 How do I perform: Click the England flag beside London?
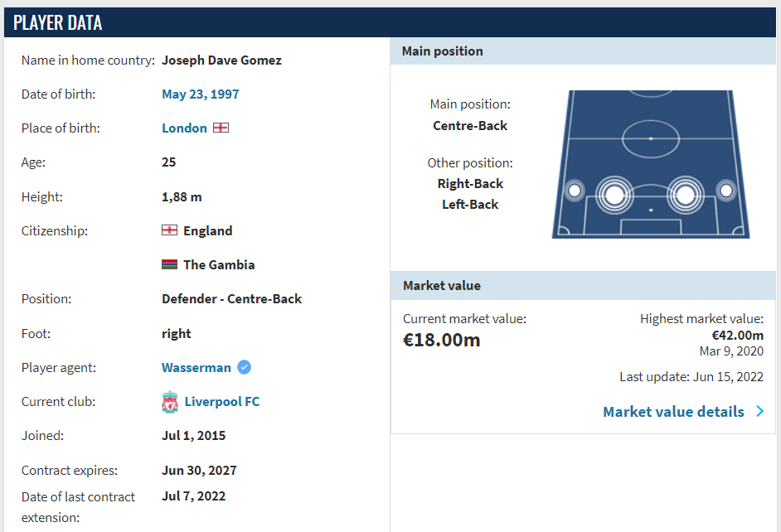pos(221,128)
